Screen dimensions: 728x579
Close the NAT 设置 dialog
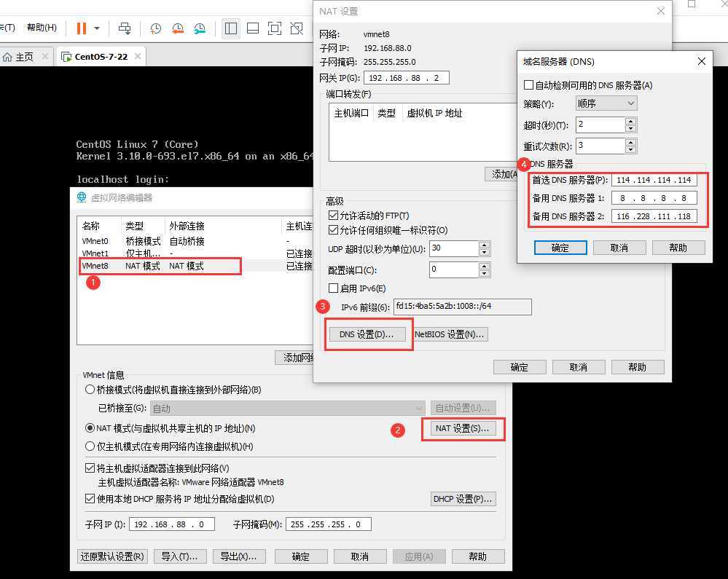[x=661, y=11]
